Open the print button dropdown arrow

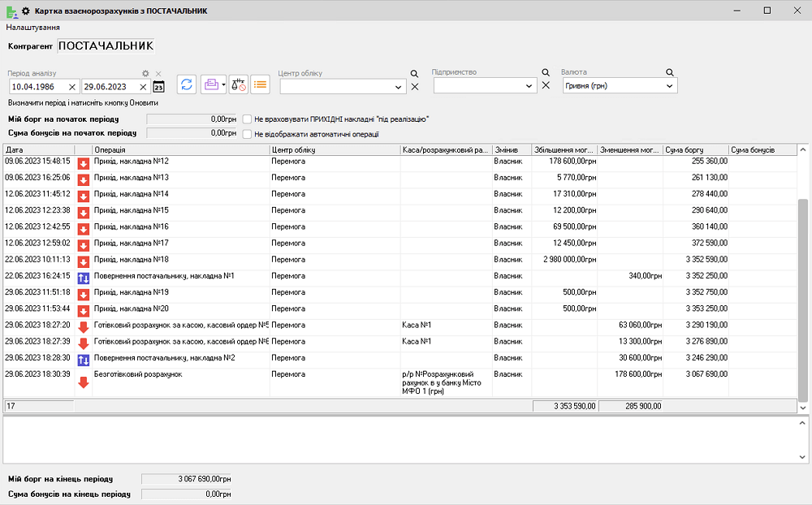coord(223,84)
